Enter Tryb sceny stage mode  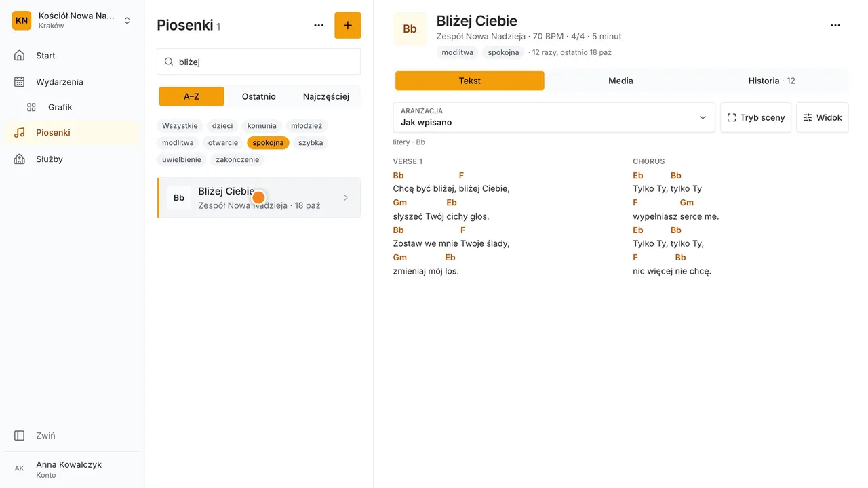pyautogui.click(x=755, y=117)
